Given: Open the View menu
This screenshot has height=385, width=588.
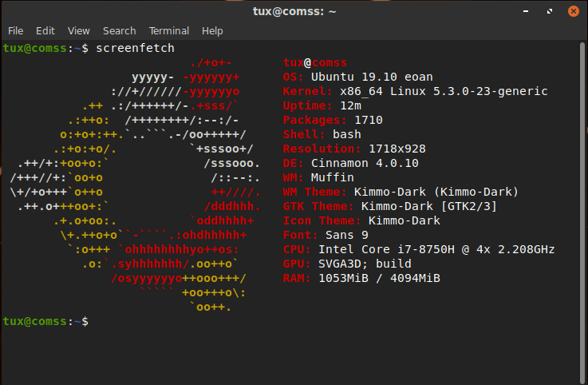Looking at the screenshot, I should [78, 30].
